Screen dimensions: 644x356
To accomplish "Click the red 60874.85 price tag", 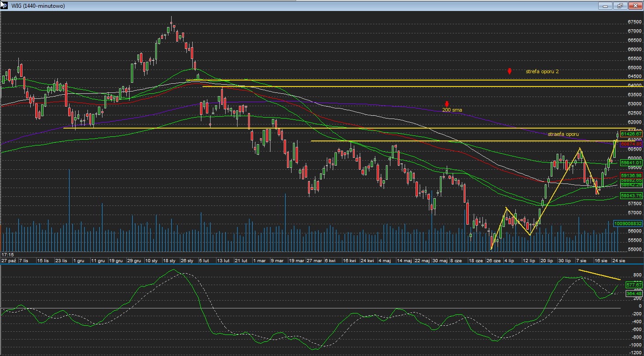I will (631, 144).
